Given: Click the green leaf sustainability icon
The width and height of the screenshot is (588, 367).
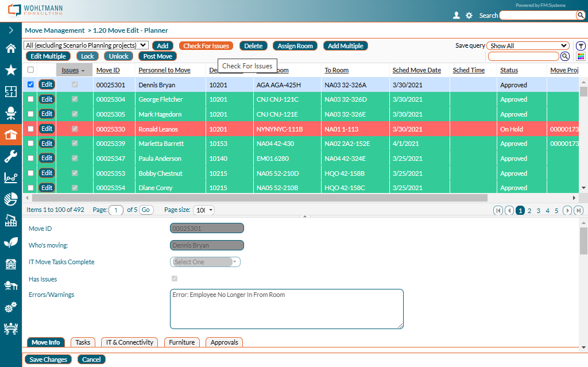Looking at the screenshot, I should coord(10,242).
